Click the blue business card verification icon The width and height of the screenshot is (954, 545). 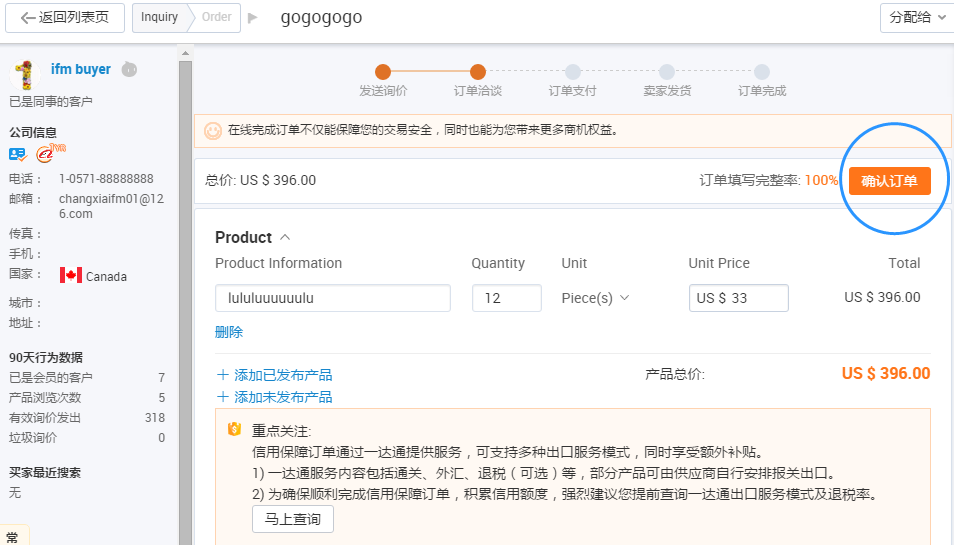(x=18, y=154)
